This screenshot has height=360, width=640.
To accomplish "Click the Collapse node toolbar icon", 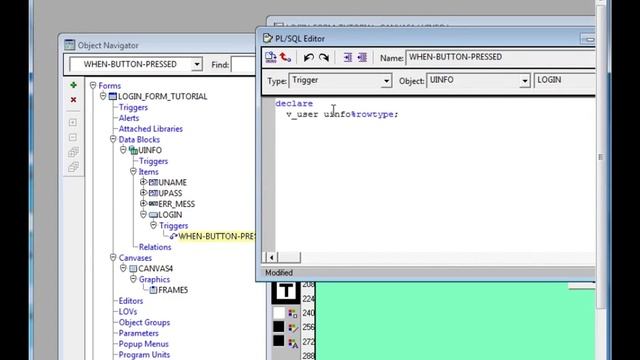I will tap(73, 137).
